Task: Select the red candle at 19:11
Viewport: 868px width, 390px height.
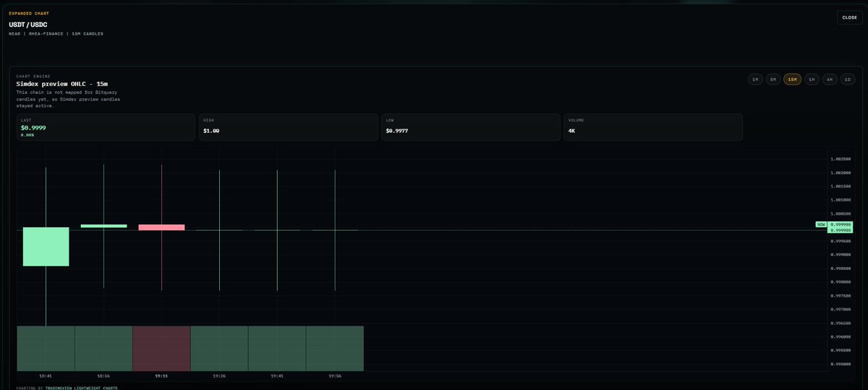Action: pyautogui.click(x=161, y=227)
